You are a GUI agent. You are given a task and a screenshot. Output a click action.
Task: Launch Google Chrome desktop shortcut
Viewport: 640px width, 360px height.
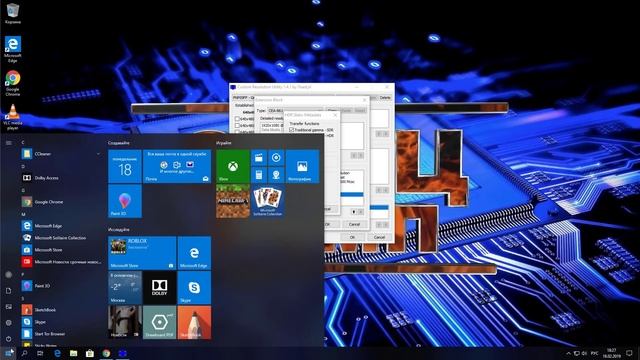[13, 83]
